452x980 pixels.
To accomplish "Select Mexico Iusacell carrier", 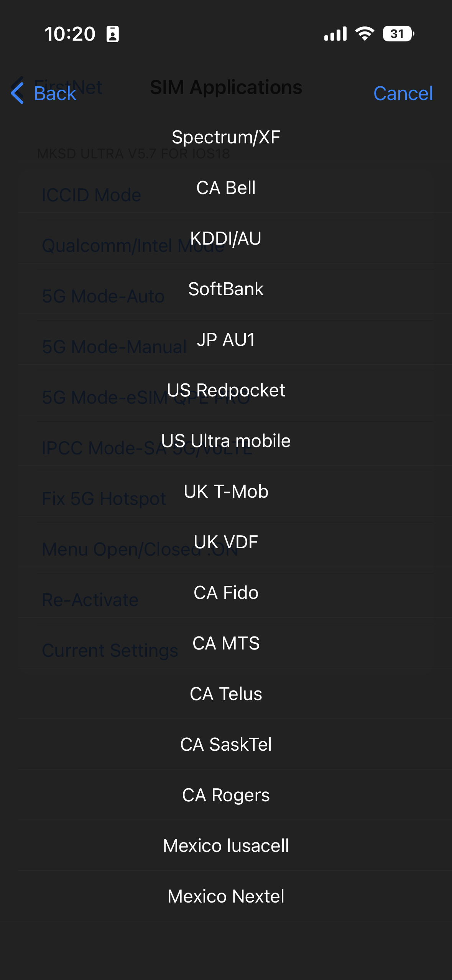I will click(x=226, y=846).
